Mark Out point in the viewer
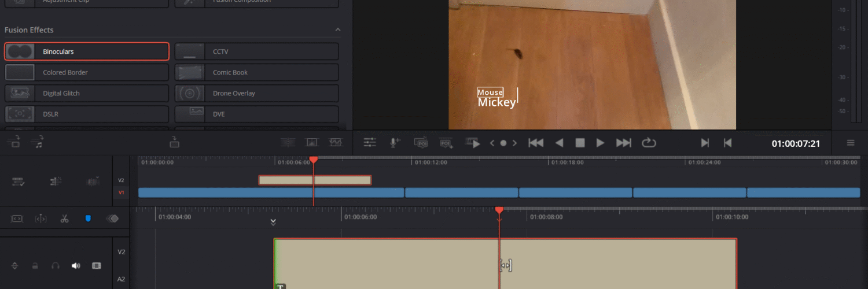The height and width of the screenshot is (289, 868). pos(727,143)
